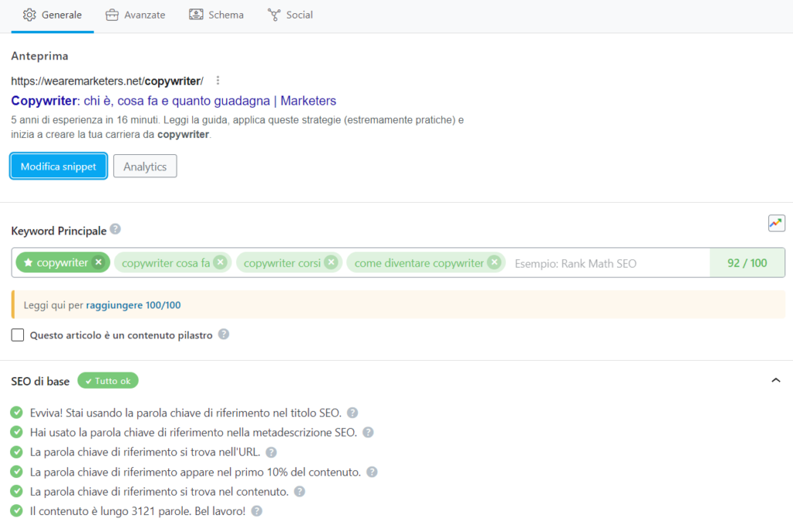
Task: Collapse the SEO di base section
Action: (x=776, y=380)
